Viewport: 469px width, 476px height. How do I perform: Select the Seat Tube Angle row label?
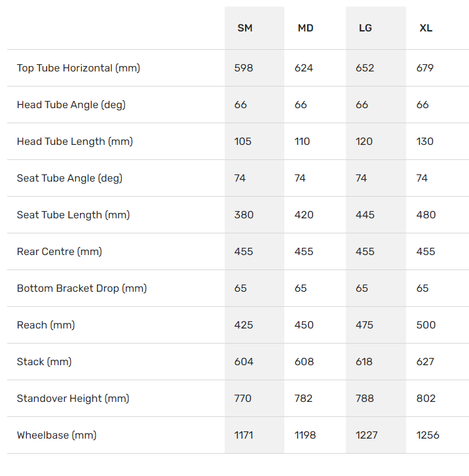(69, 178)
